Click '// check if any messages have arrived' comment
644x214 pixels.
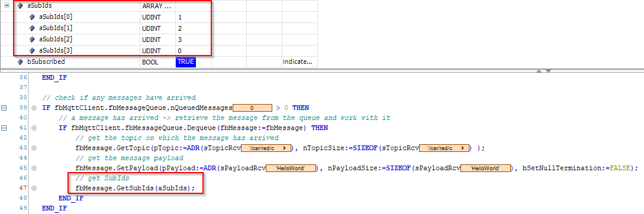point(119,98)
